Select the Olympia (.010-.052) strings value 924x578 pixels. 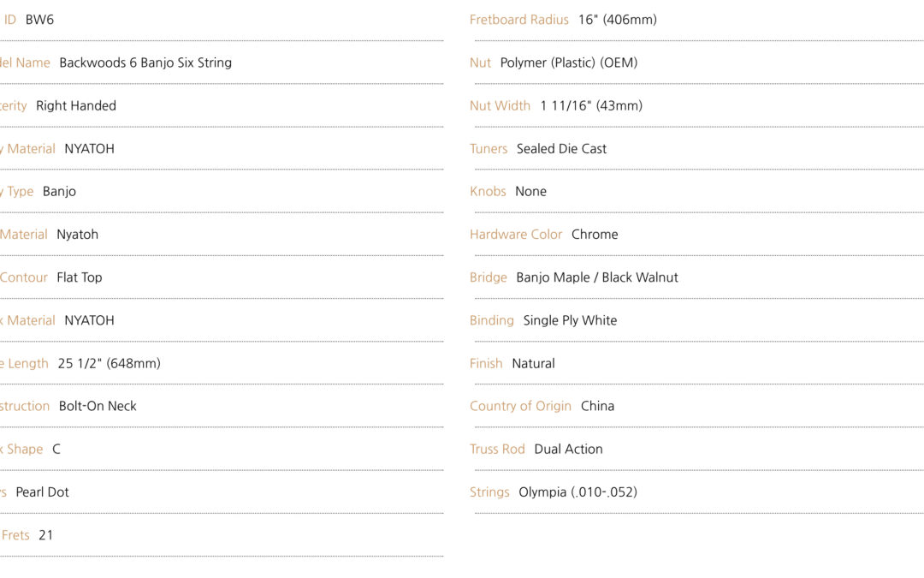coord(577,492)
